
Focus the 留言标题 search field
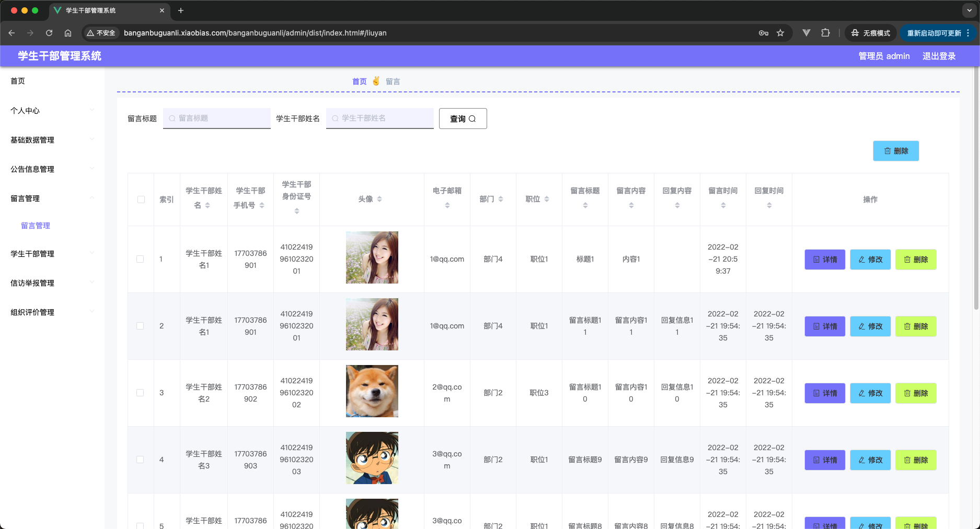pos(217,118)
